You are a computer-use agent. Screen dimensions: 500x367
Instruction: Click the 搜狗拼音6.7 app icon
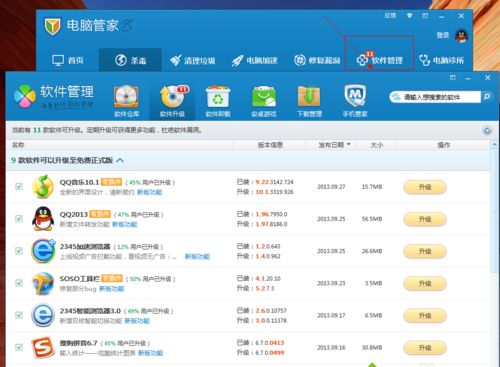(x=43, y=347)
